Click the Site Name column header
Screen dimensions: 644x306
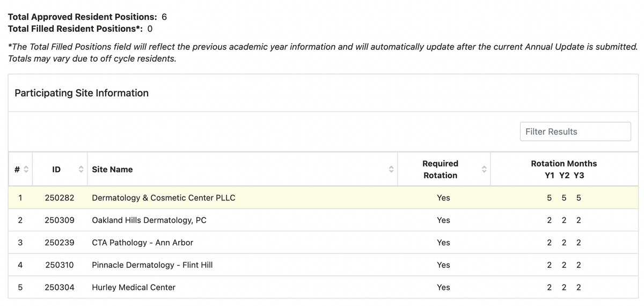(112, 170)
